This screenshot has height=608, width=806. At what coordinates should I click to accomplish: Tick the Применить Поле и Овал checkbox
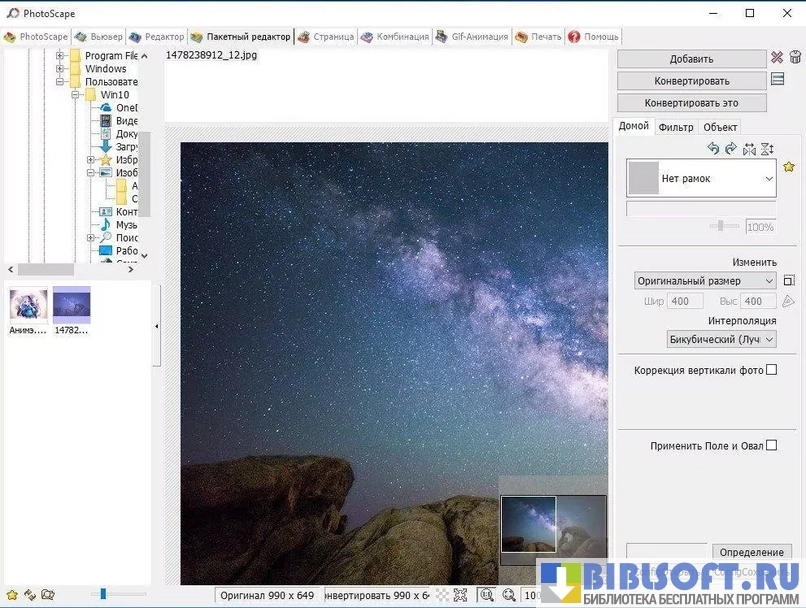coord(771,446)
